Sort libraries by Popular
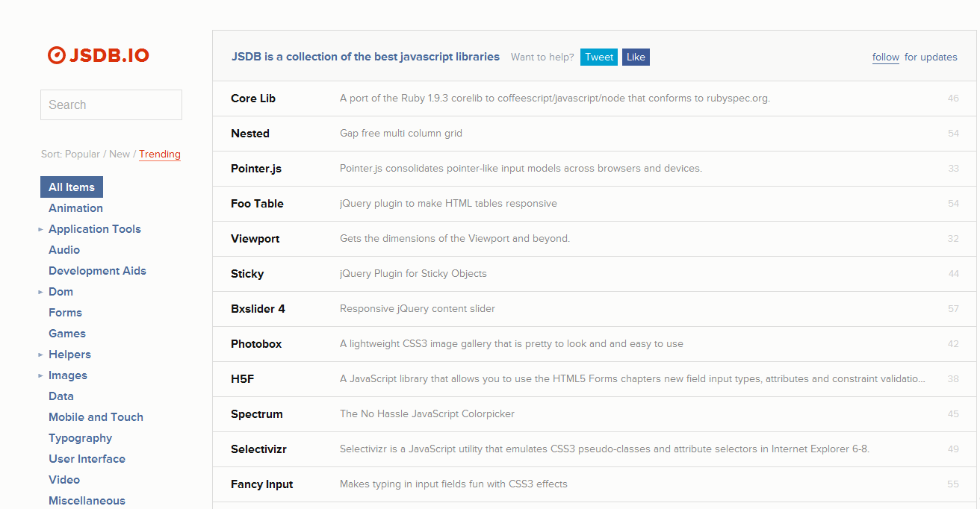 coord(82,154)
